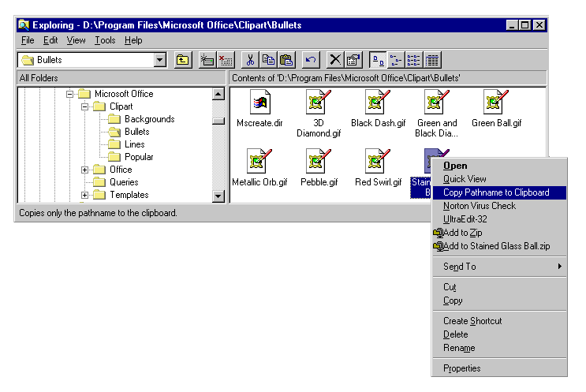Collapse the Clipart tree node
The height and width of the screenshot is (392, 586).
84,107
